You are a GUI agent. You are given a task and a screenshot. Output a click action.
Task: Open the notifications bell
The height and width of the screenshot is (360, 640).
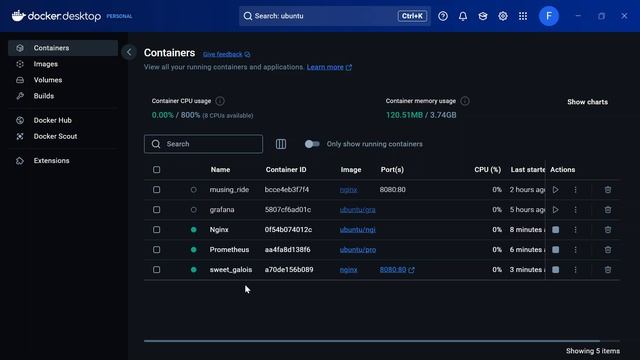point(463,16)
